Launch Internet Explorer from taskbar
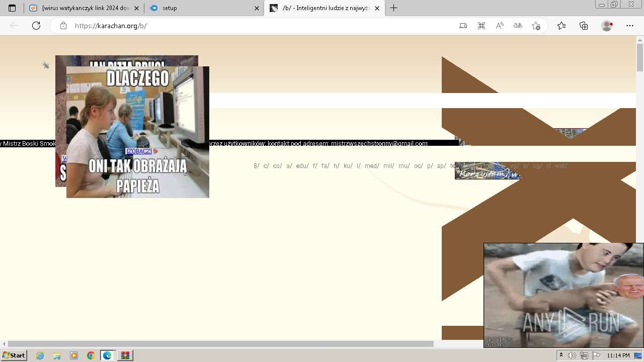644x362 pixels. coord(40,355)
